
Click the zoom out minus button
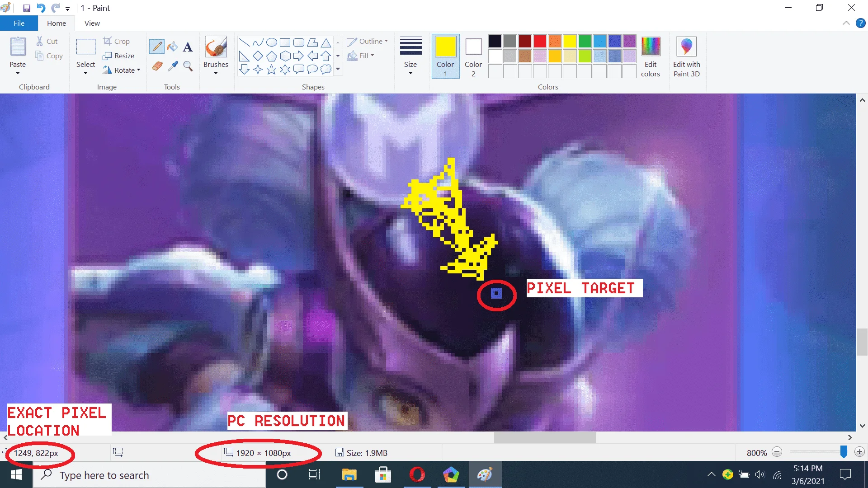click(x=777, y=452)
